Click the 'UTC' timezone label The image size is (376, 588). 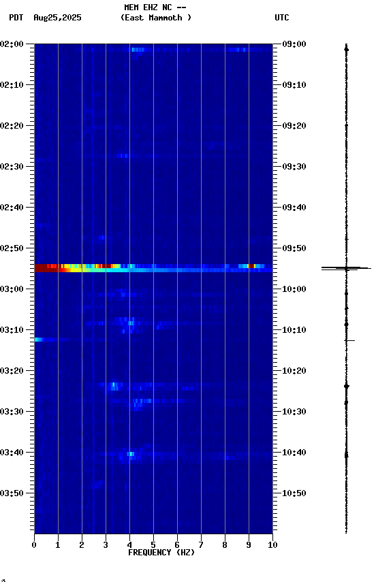tap(282, 18)
